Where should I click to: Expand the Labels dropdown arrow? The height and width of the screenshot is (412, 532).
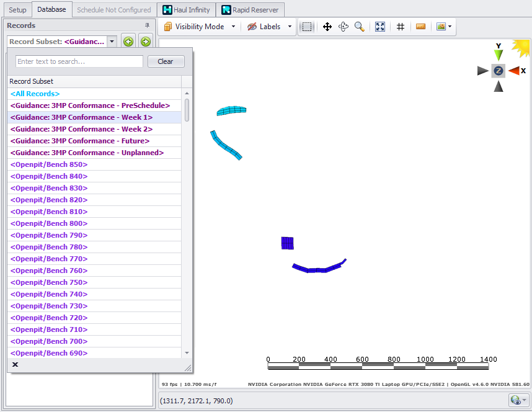(290, 27)
